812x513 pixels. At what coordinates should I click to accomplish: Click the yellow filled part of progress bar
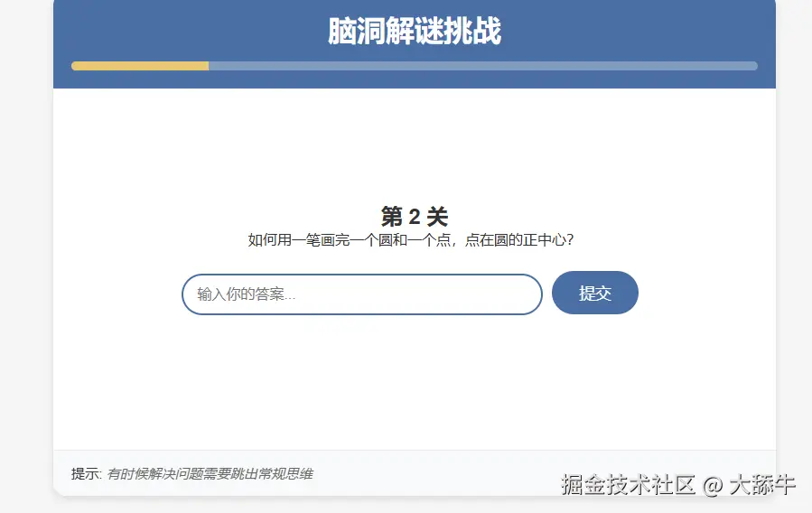(140, 66)
